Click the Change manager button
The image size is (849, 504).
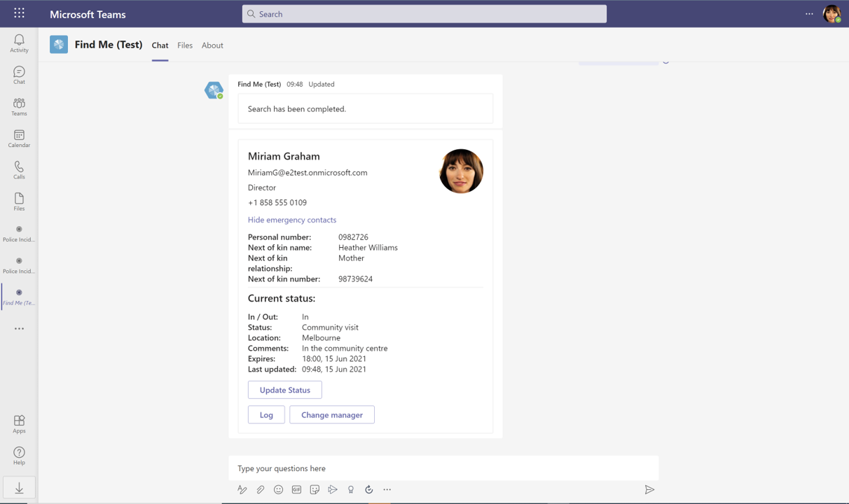[x=332, y=415]
